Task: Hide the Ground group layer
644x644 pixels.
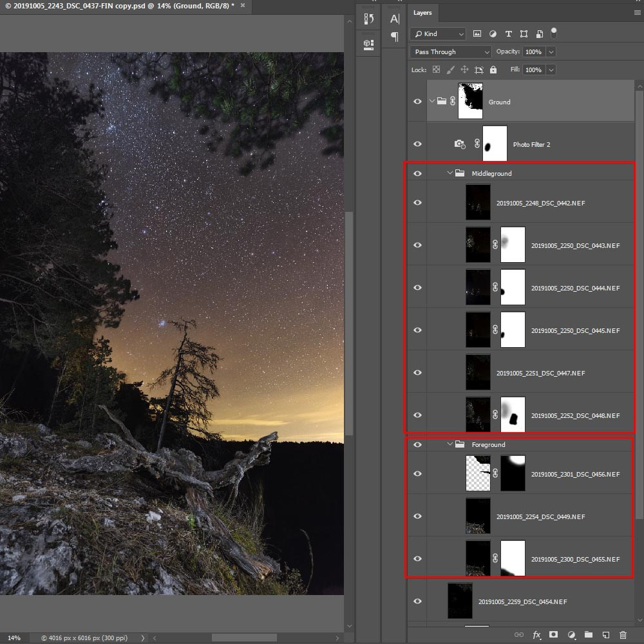Action: click(x=417, y=101)
